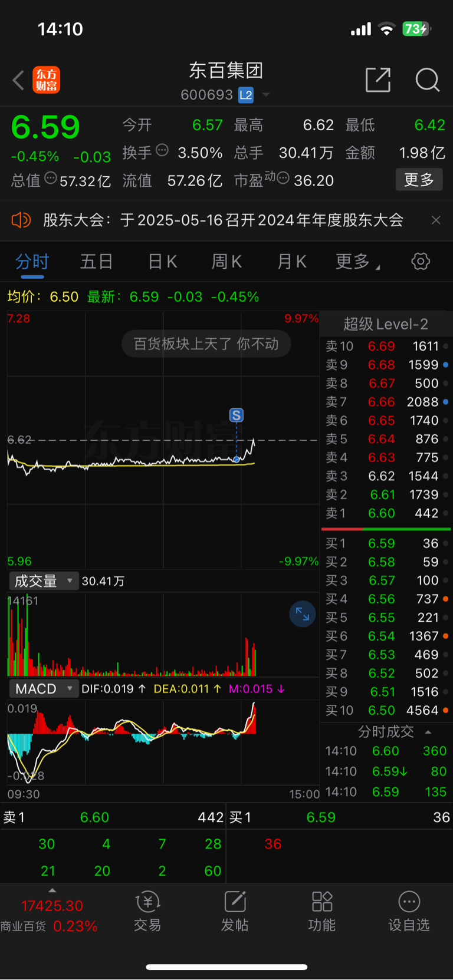Collapse the 分时成交 section arrow
The width and height of the screenshot is (453, 980).
point(428,732)
